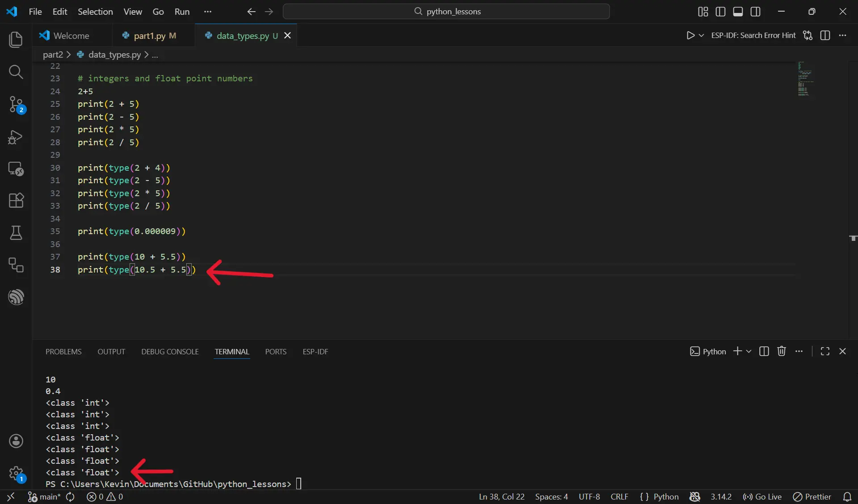Open the View menu
Viewport: 858px width, 504px height.
pos(133,12)
